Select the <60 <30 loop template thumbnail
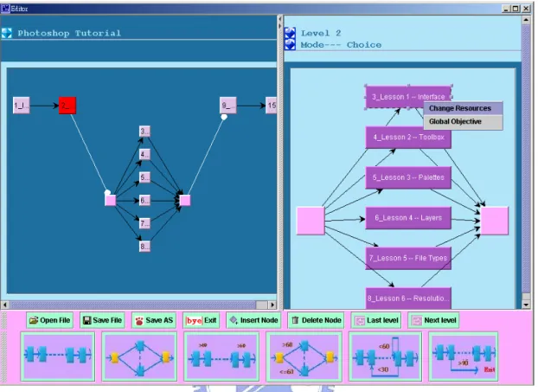 (x=385, y=357)
